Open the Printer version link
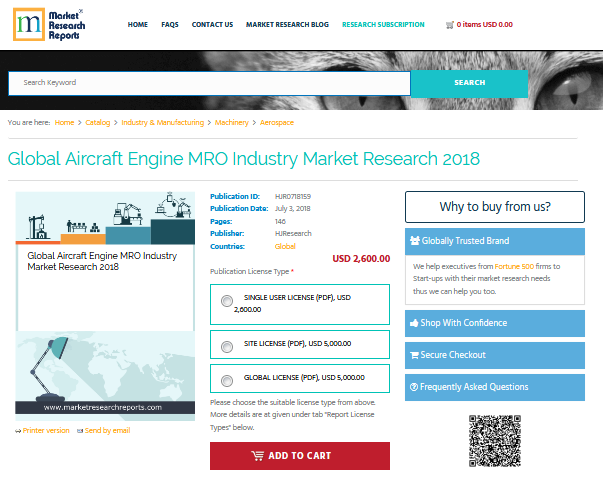The image size is (603, 488). coord(46,431)
